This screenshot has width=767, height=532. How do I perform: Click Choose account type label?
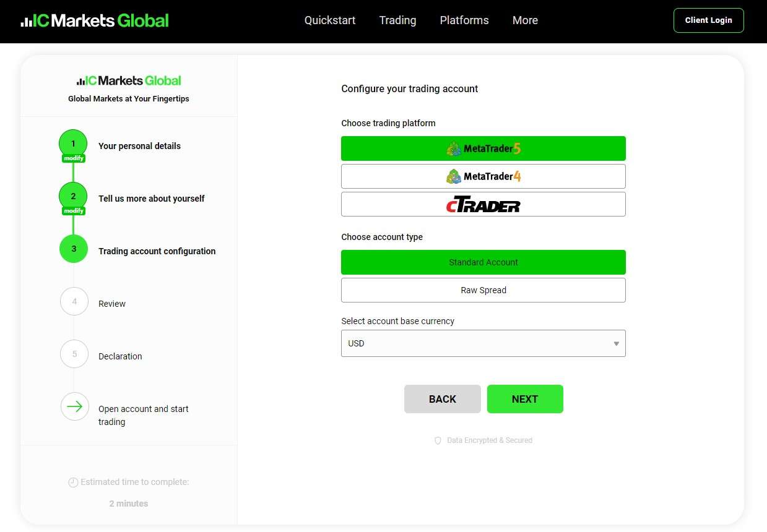(x=382, y=237)
